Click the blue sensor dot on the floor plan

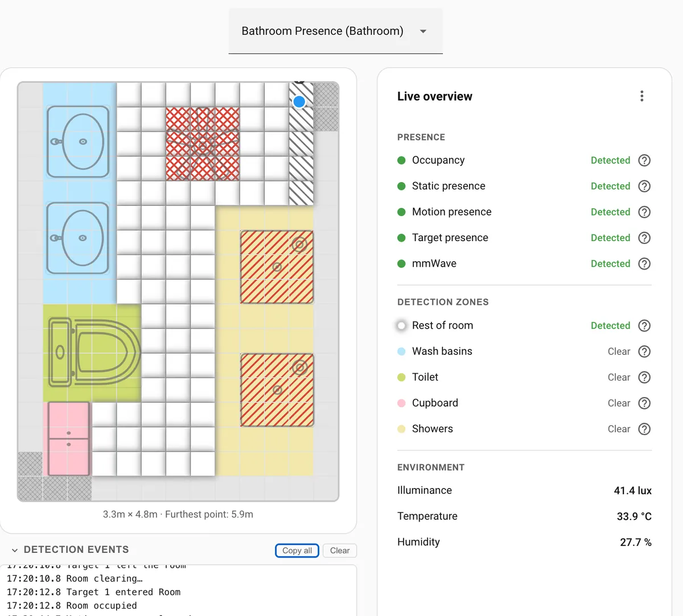pos(299,102)
